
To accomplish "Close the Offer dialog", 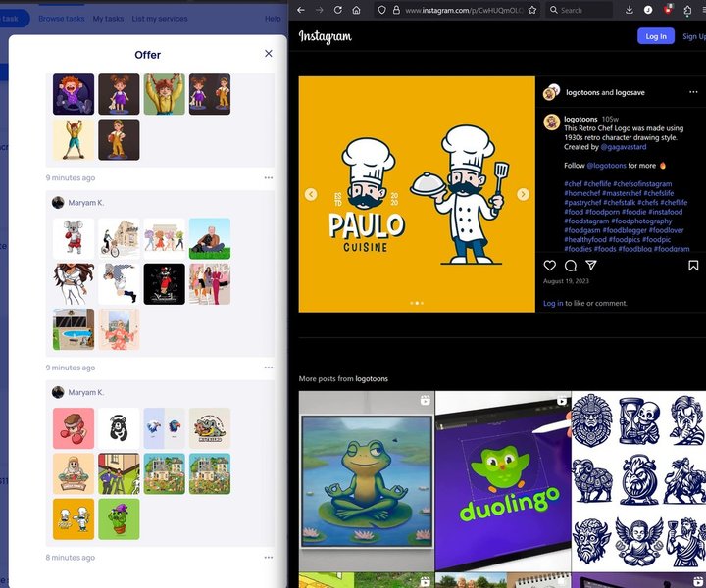I will pyautogui.click(x=269, y=54).
